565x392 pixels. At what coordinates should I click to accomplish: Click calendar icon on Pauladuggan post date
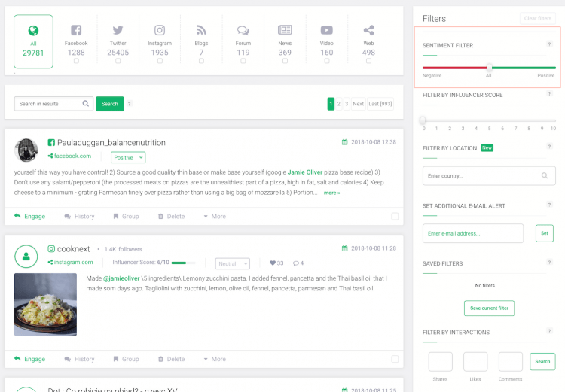point(344,142)
